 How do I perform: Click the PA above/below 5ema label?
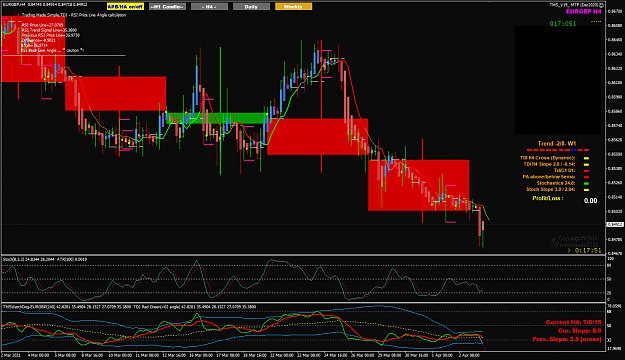pos(549,177)
